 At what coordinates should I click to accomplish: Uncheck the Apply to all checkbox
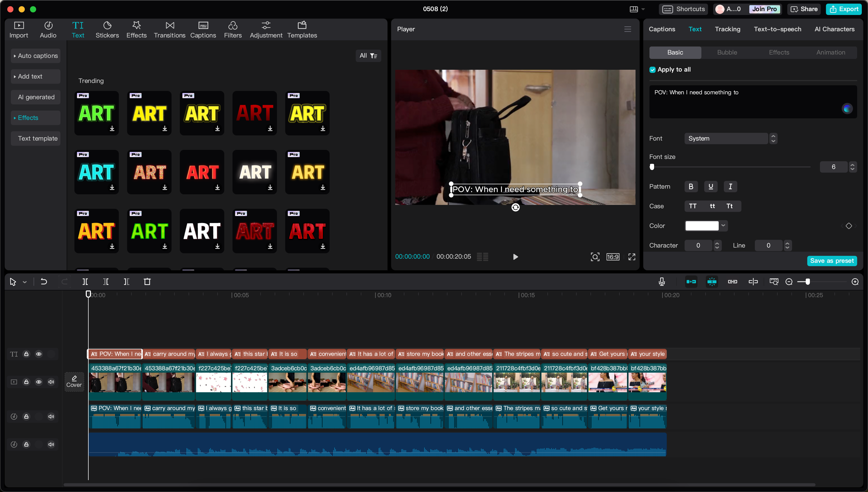click(653, 69)
